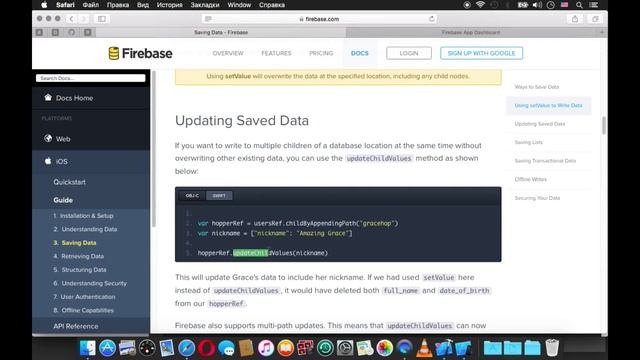Launch VLC cone icon in Dock

click(x=424, y=348)
